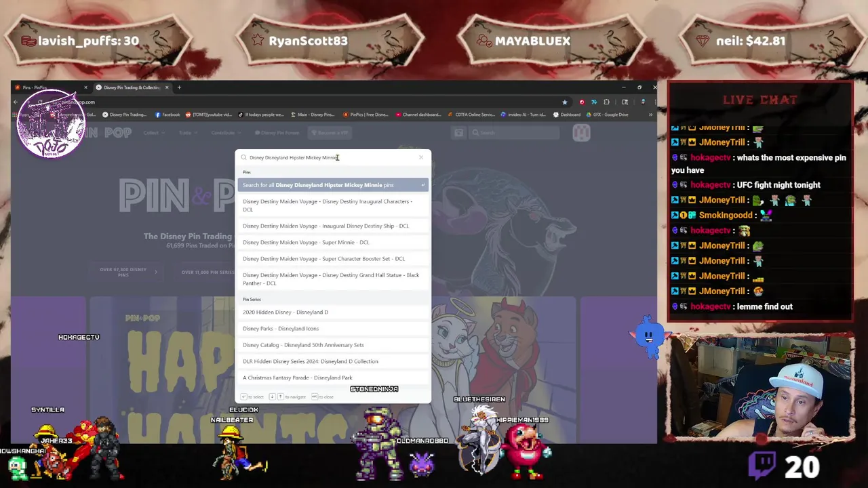Open the PinPics | Free Disney bookmark

pos(366,115)
